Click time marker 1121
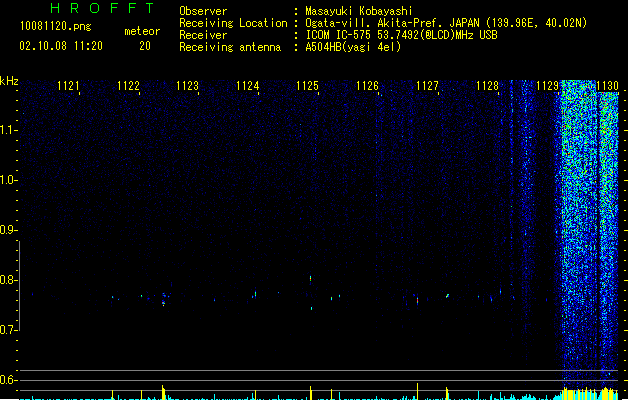Viewport: 629px width, 400px height. pyautogui.click(x=68, y=86)
